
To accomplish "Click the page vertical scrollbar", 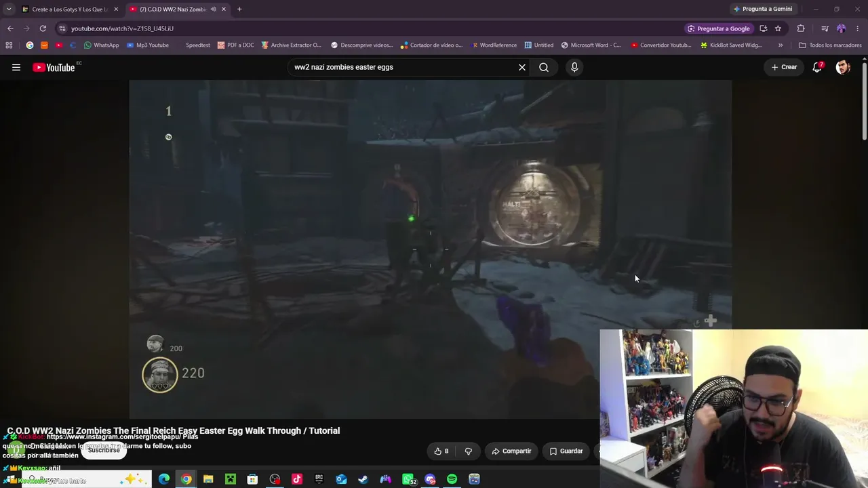I will click(865, 102).
